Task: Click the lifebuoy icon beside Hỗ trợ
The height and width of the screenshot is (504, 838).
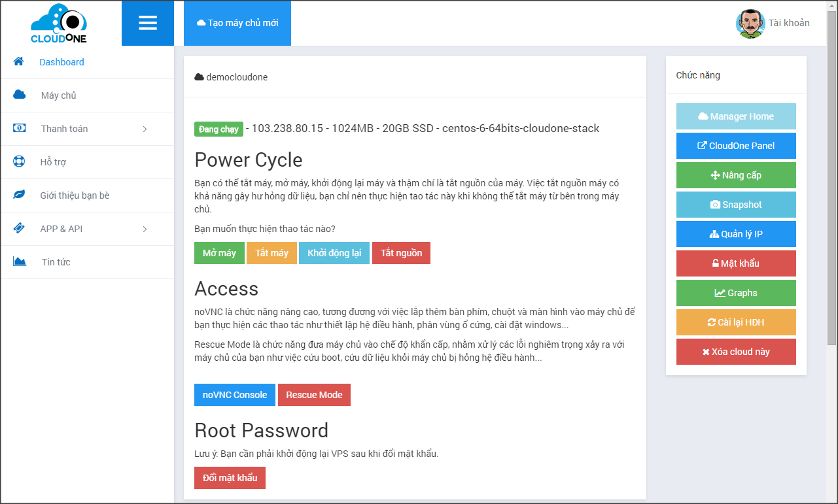Action: pos(20,161)
